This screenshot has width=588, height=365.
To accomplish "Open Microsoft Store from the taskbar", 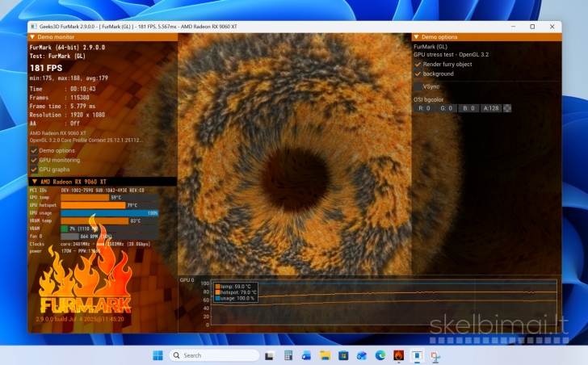I will coord(342,355).
